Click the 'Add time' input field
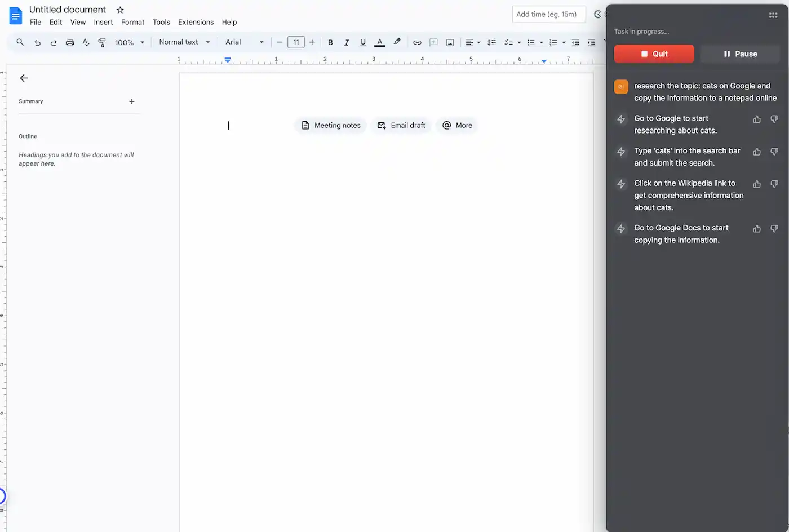Viewport: 789px width, 532px height. [548, 14]
